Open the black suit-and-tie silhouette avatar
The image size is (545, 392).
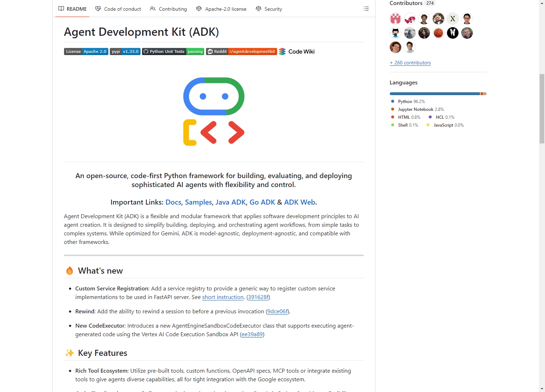pos(453,33)
